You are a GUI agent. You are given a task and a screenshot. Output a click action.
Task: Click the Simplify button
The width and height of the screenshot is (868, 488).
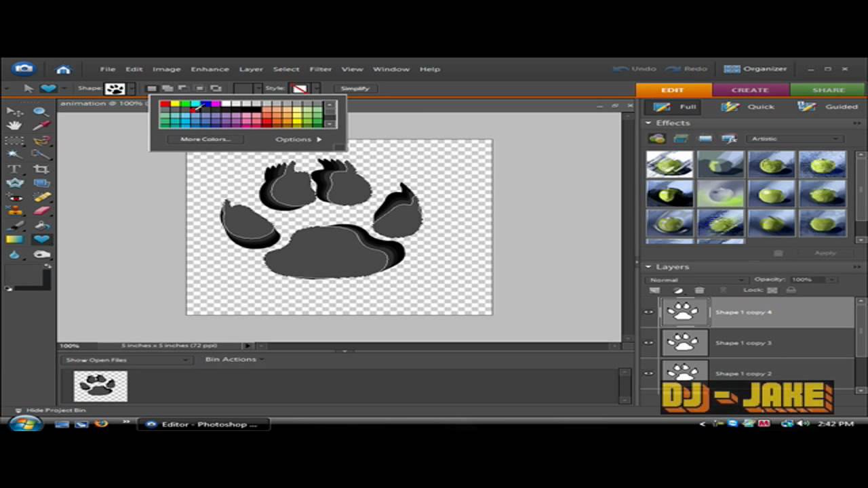coord(355,88)
